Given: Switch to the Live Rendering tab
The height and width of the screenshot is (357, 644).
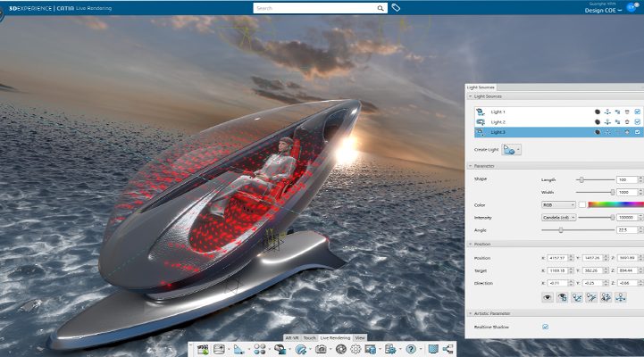Looking at the screenshot, I should pos(336,338).
